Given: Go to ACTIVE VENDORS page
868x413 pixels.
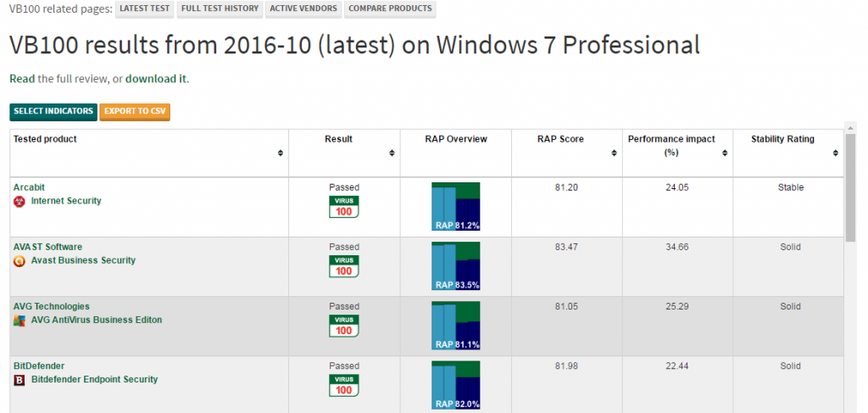Looking at the screenshot, I should 303,8.
